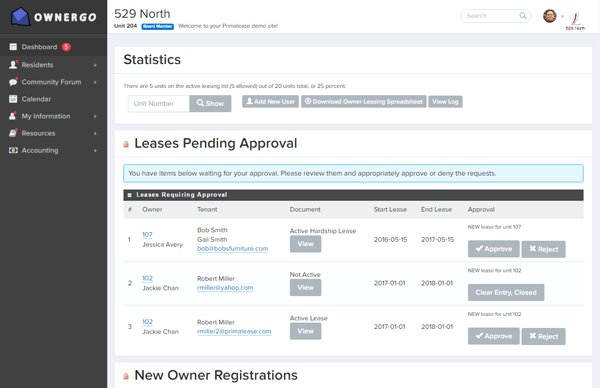Collapse the Leases Requiring Approval table

click(x=129, y=195)
